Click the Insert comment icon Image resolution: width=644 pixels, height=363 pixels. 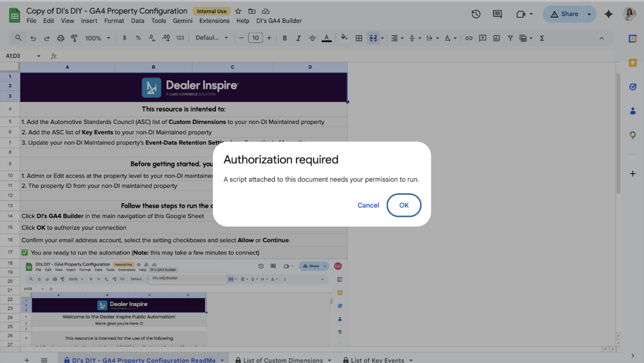coord(482,38)
